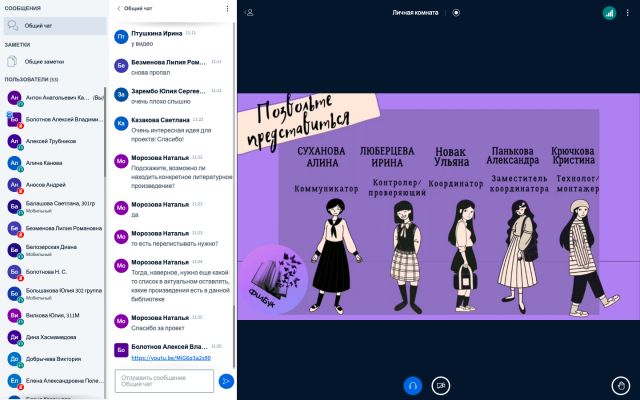Open the youtu.be link in chat
640x400 pixels.
coord(171,358)
